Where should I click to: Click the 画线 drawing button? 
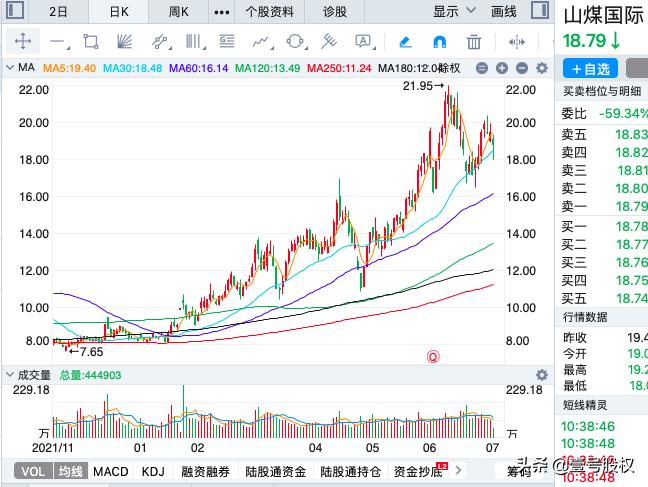(x=503, y=12)
